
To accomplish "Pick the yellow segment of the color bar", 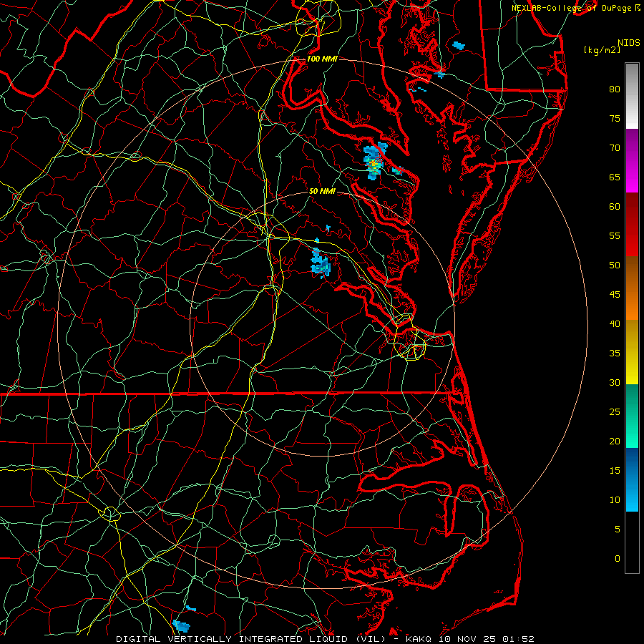I will click(x=632, y=352).
